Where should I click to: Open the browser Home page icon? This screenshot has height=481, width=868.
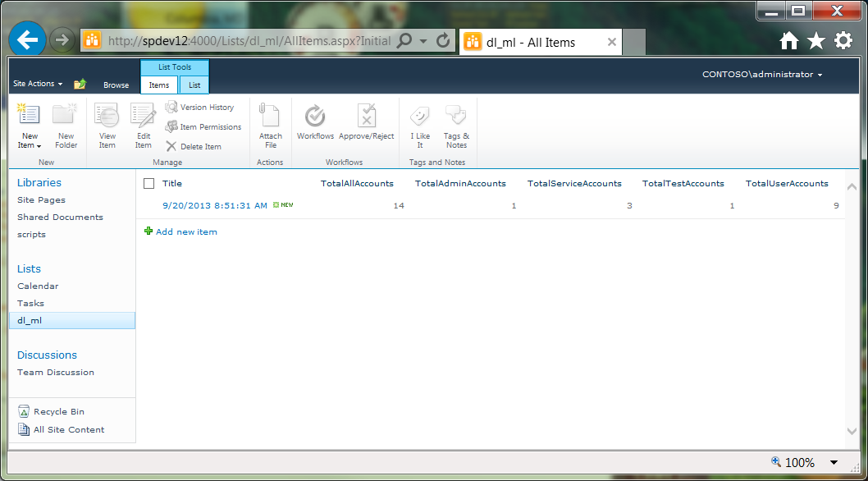click(x=789, y=40)
